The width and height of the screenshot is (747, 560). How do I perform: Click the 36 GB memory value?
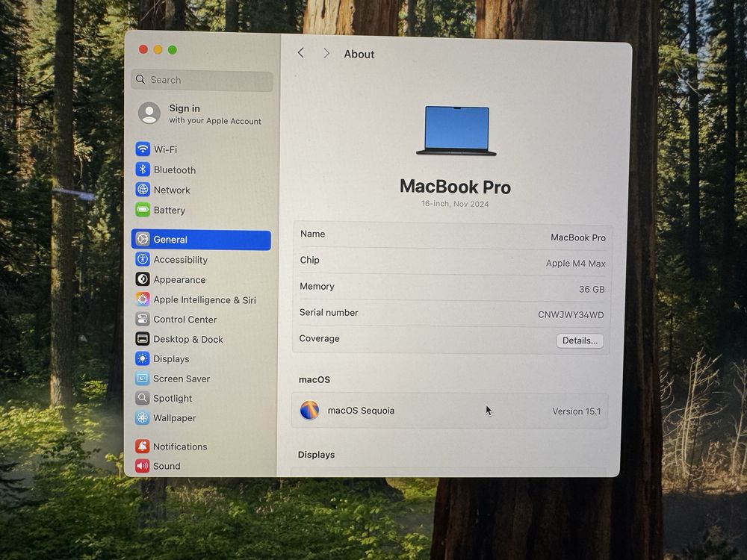[x=592, y=289]
